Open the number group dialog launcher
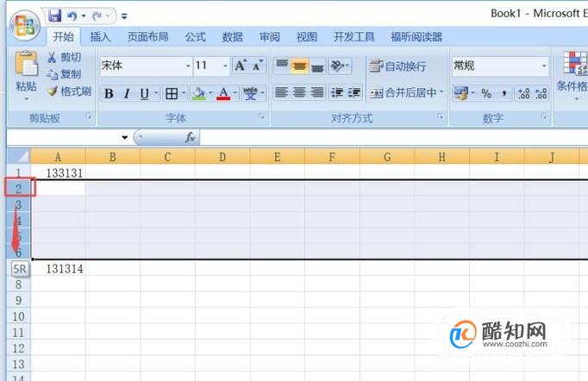Screen dimensions: 588x381 (544, 116)
